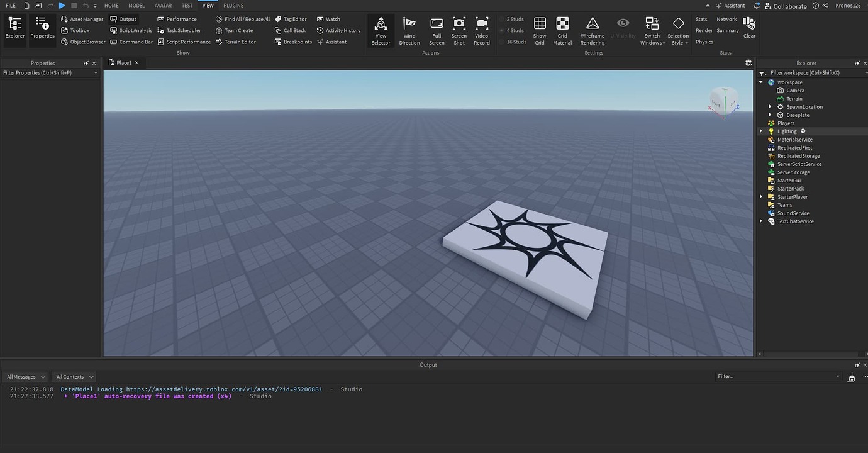Toggle Wireframe Rendering
The image size is (868, 453).
(592, 30)
